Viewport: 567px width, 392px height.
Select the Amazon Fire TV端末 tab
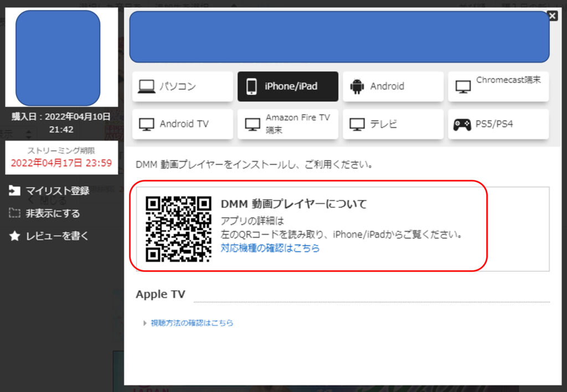pos(287,124)
